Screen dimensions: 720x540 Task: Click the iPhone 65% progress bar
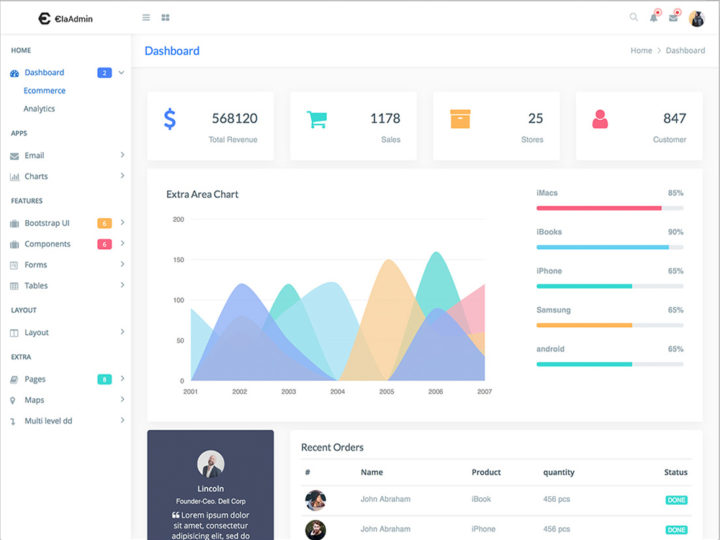610,286
